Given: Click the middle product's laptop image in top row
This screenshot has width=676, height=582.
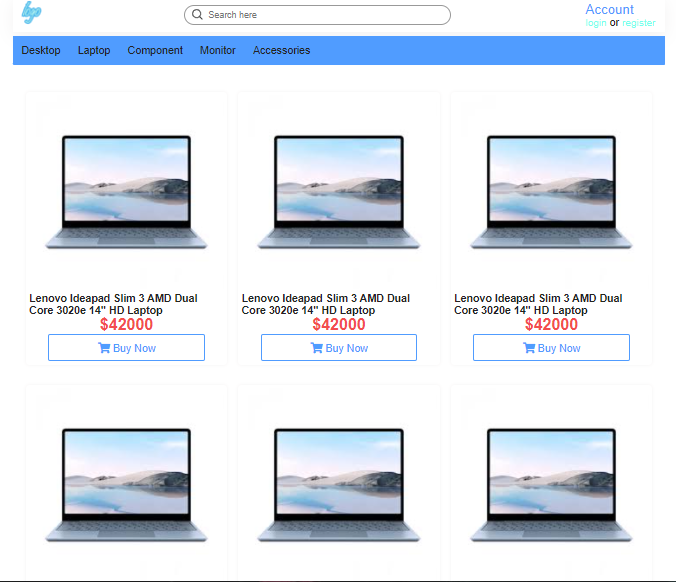Looking at the screenshot, I should point(338,192).
